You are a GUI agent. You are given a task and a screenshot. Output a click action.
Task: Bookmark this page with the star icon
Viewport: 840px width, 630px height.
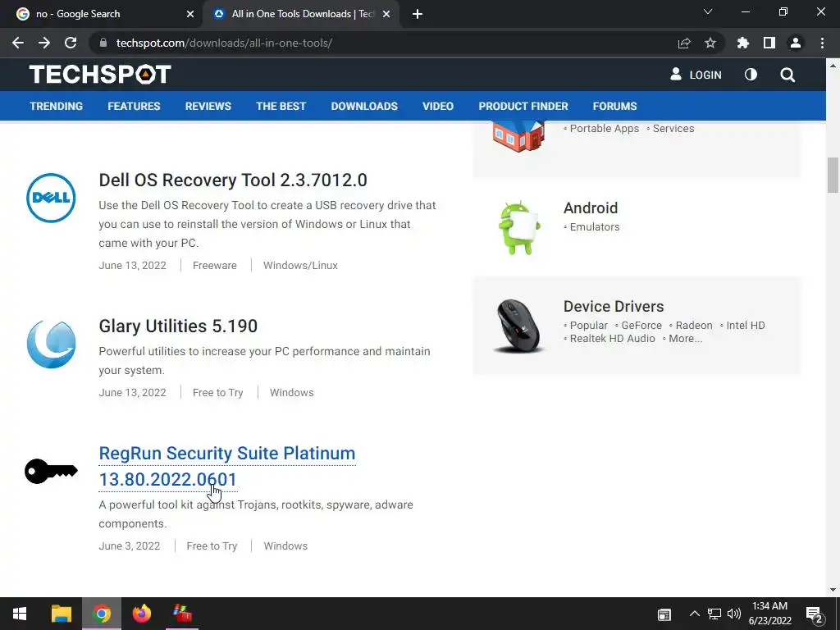[x=710, y=43]
